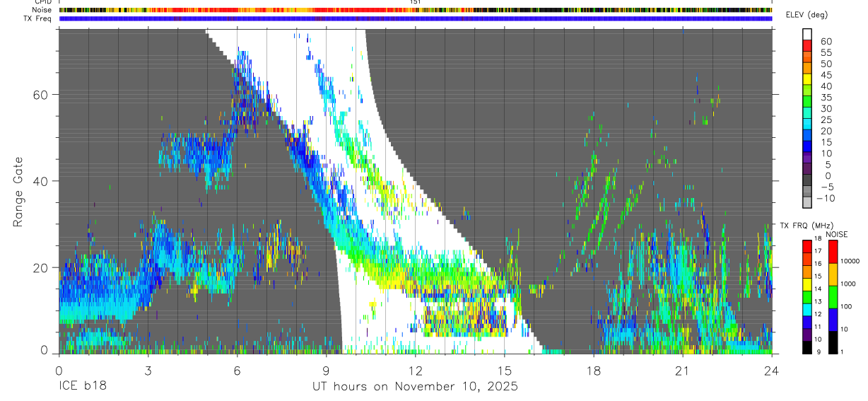Image resolution: width=868 pixels, height=401 pixels.
Task: Click the '6' tick on the UT hours axis
Action: pos(237,371)
